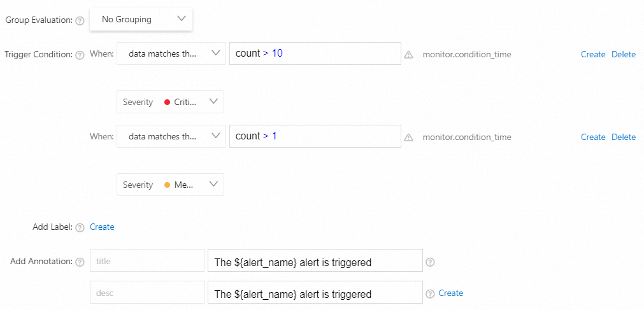The image size is (644, 310).
Task: Click warning icon after count > 1 field
Action: click(408, 137)
